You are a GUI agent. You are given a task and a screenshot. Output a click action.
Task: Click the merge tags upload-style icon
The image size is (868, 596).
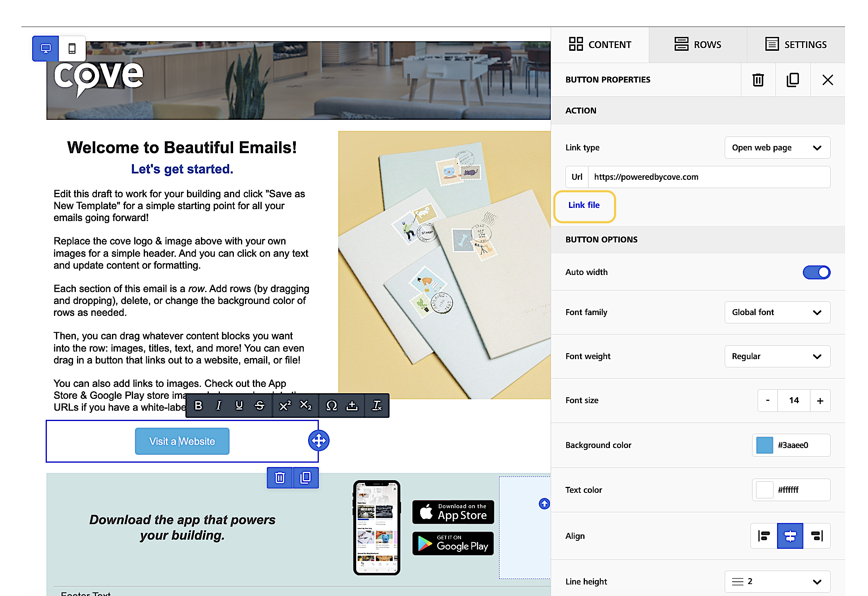(352, 406)
